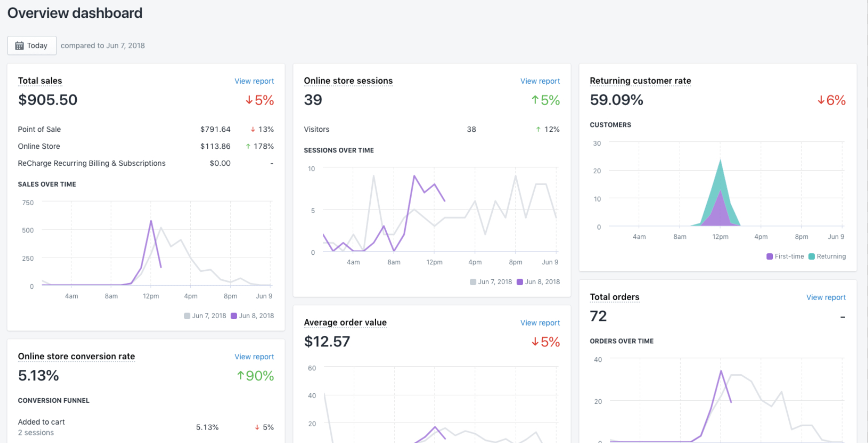Open View report for Average order value
This screenshot has width=868, height=443.
tap(540, 323)
